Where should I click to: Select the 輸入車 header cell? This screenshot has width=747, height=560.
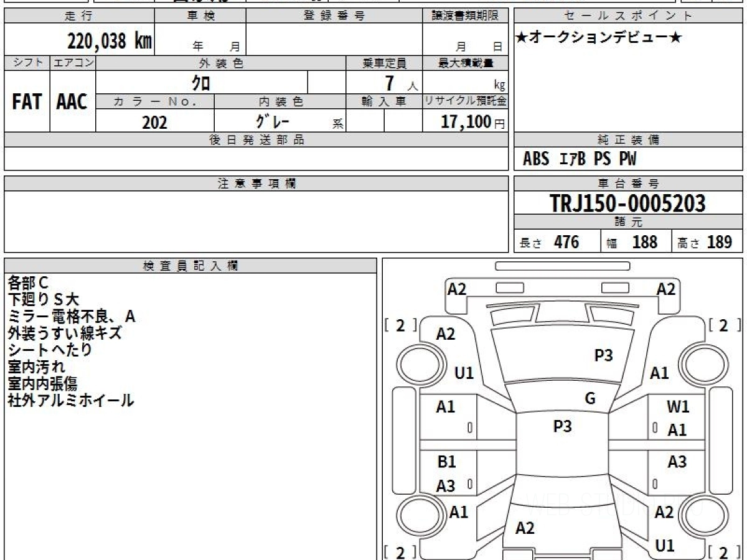[384, 101]
